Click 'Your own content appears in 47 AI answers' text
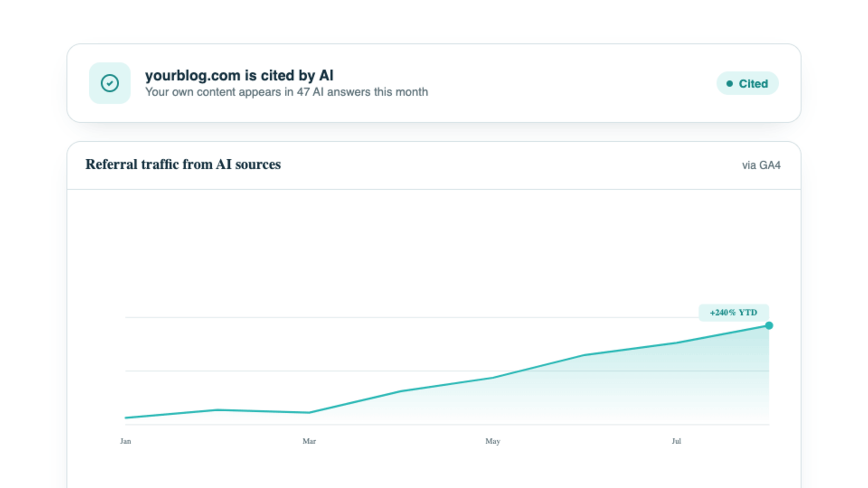Screen dimensions: 868x488 point(286,92)
